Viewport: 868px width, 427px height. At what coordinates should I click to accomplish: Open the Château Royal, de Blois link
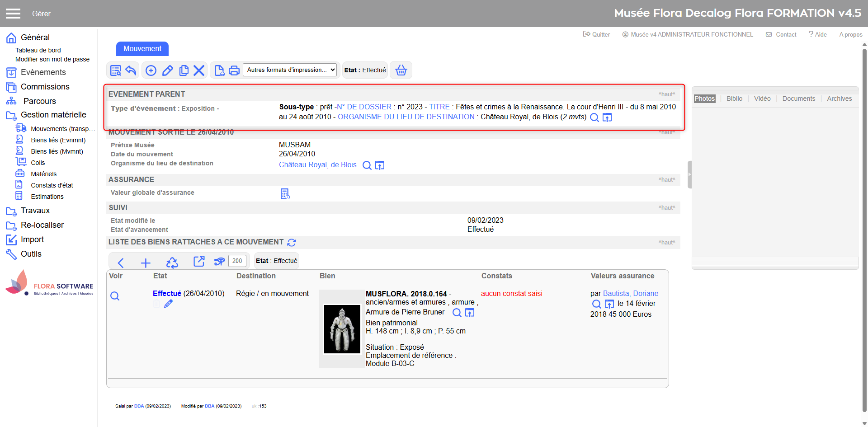point(317,165)
